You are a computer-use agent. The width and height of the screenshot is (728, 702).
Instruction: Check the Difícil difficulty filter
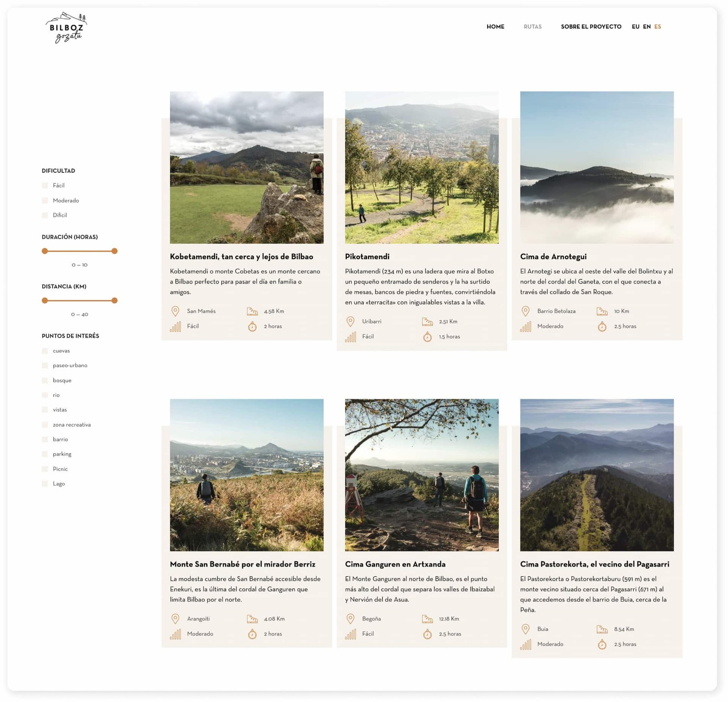point(45,215)
